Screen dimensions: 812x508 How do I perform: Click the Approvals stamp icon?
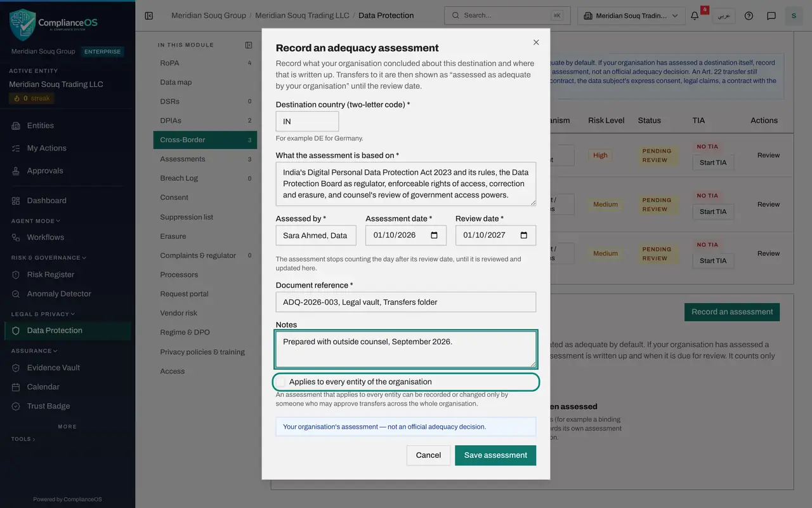(16, 171)
